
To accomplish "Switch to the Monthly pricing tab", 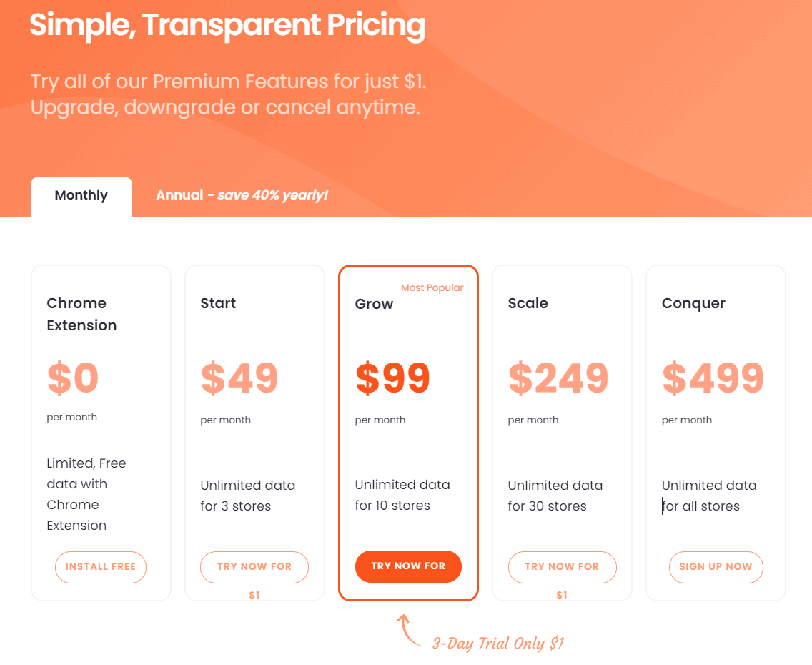I will [x=81, y=194].
